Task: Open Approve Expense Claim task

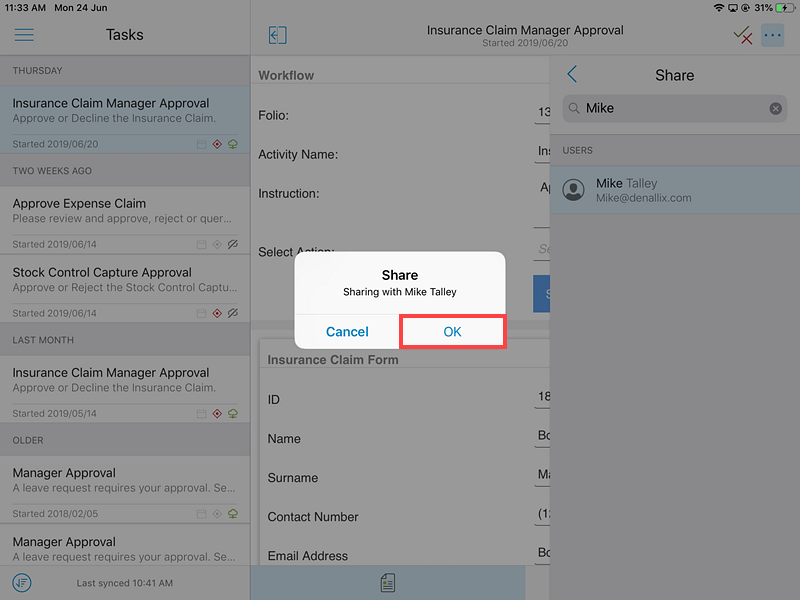Action: click(x=125, y=219)
